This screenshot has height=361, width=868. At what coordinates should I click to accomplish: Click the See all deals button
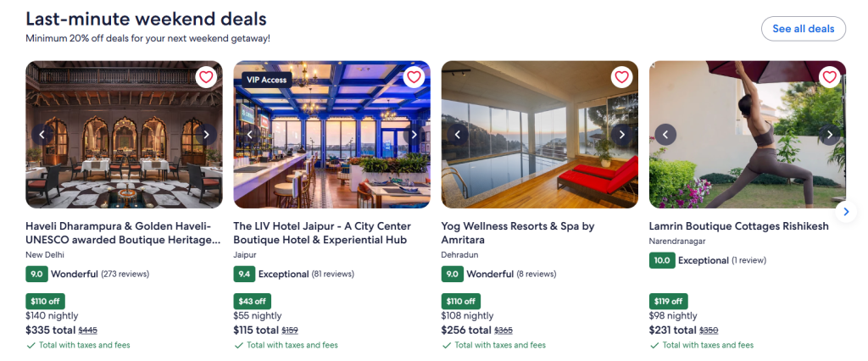pyautogui.click(x=803, y=29)
